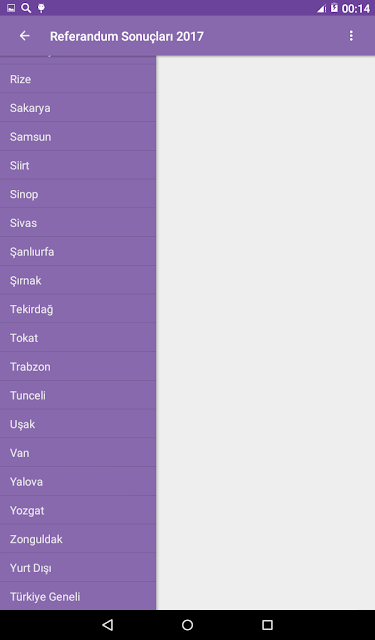Viewport: 375px width, 640px height.
Task: Select Şanlıurfa province entry
Action: click(78, 251)
